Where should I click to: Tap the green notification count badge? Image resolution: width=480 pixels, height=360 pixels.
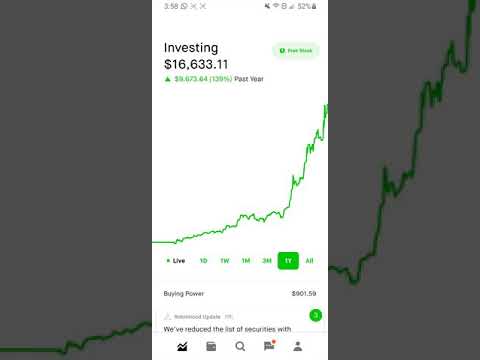click(x=315, y=315)
